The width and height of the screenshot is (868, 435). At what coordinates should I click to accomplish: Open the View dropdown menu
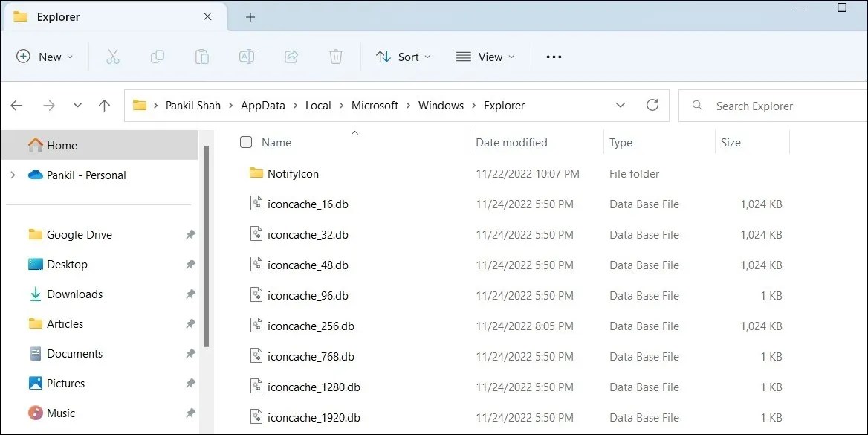[485, 57]
